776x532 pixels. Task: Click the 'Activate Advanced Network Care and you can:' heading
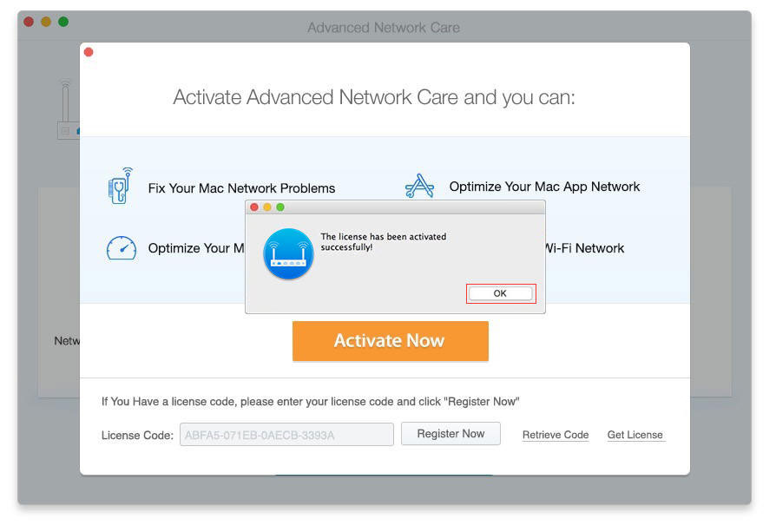[374, 97]
